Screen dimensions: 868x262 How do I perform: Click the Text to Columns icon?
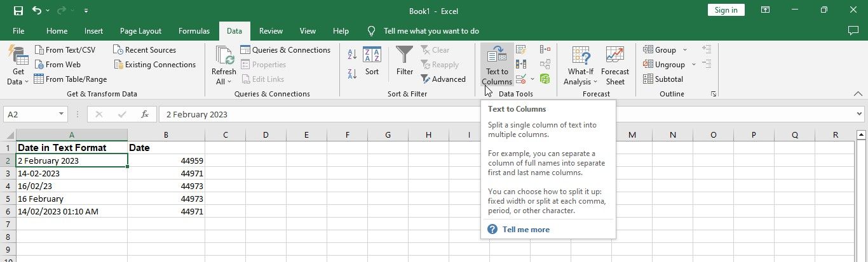point(496,65)
